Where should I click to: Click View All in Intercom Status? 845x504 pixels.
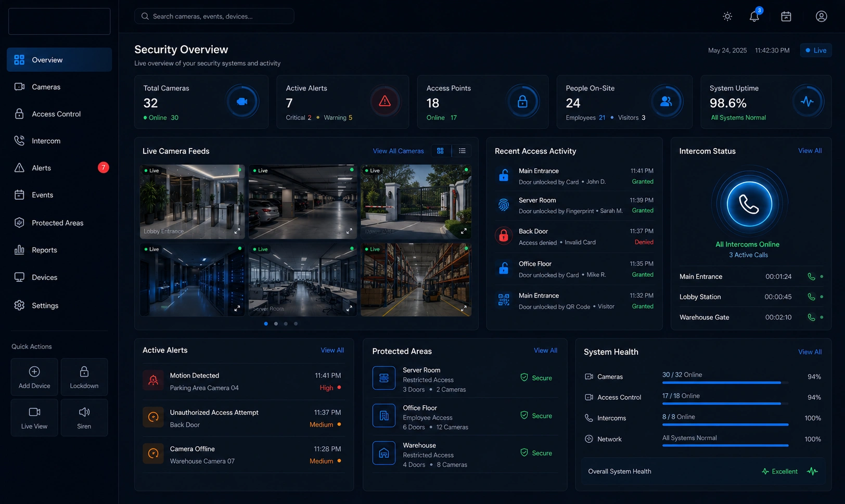(x=810, y=151)
